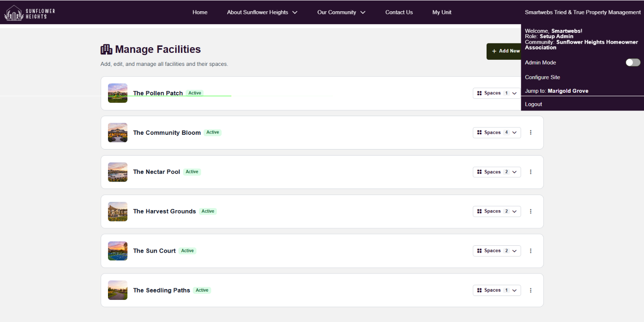Screen dimensions: 644x322
Task: Open kebab menu for The Community Bloom
Action: tap(530, 133)
